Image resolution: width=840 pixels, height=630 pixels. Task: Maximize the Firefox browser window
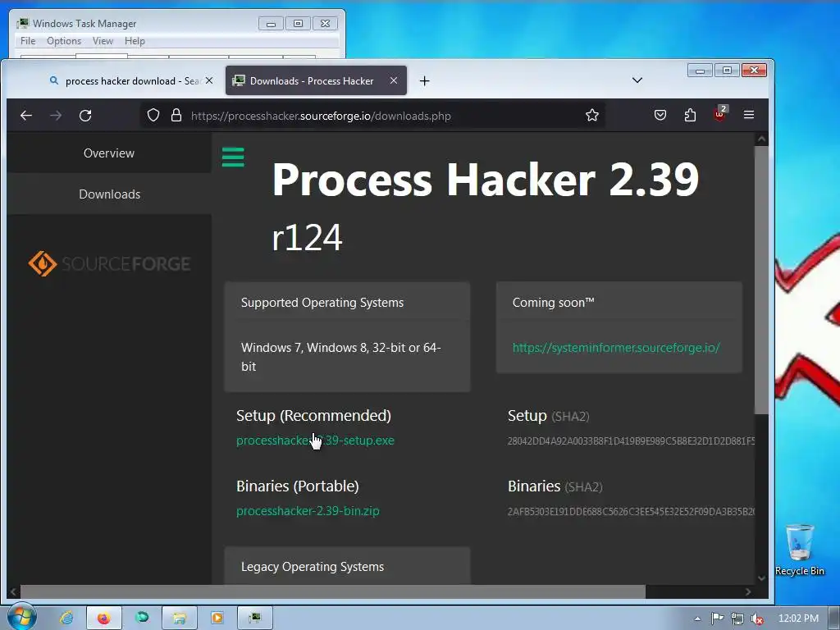click(727, 71)
